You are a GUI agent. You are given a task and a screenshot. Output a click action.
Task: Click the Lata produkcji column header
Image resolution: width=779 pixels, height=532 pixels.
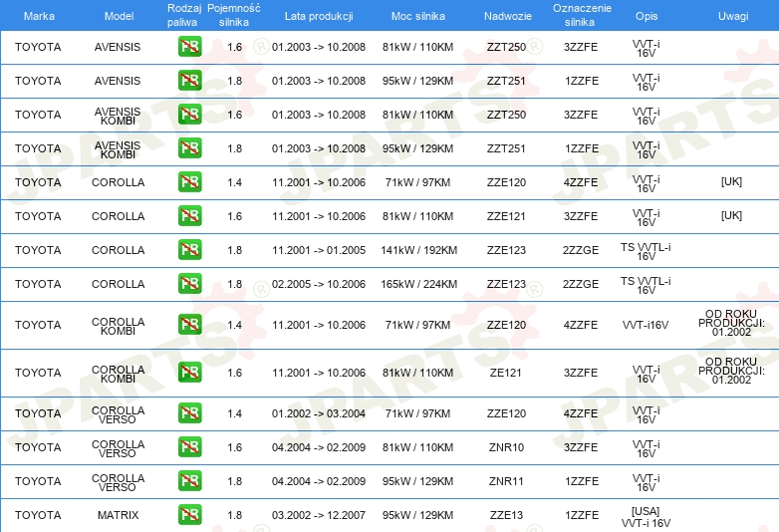click(319, 16)
